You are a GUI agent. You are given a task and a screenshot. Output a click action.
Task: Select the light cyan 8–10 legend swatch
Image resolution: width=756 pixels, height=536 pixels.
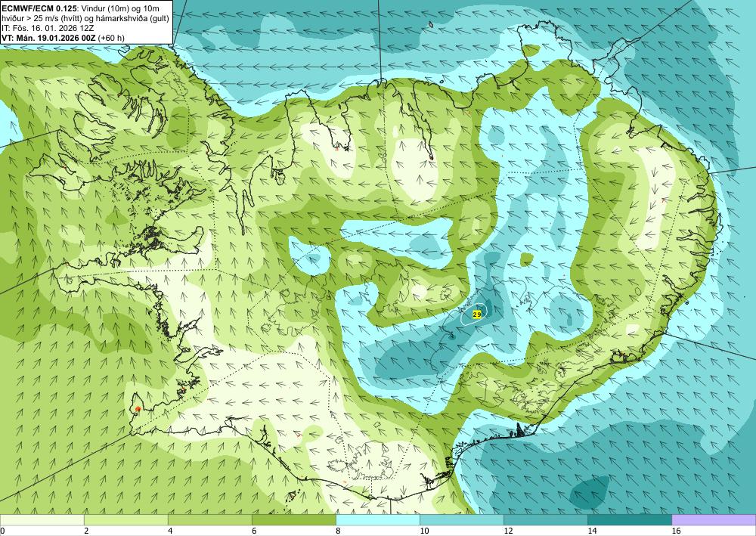point(378,519)
